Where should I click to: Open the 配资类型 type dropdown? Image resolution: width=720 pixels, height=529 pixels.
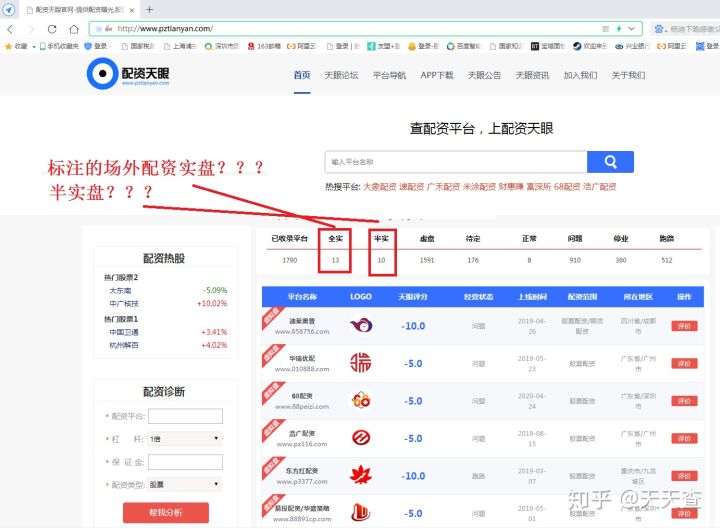pyautogui.click(x=185, y=484)
